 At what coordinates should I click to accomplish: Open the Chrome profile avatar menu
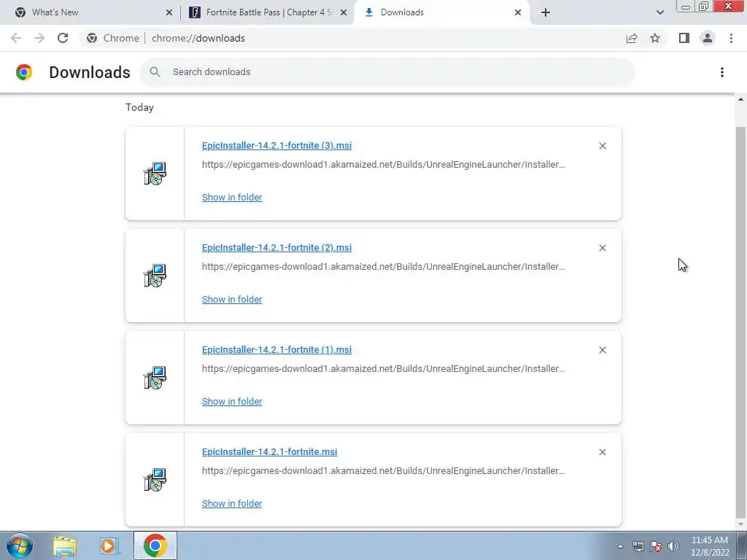[708, 38]
